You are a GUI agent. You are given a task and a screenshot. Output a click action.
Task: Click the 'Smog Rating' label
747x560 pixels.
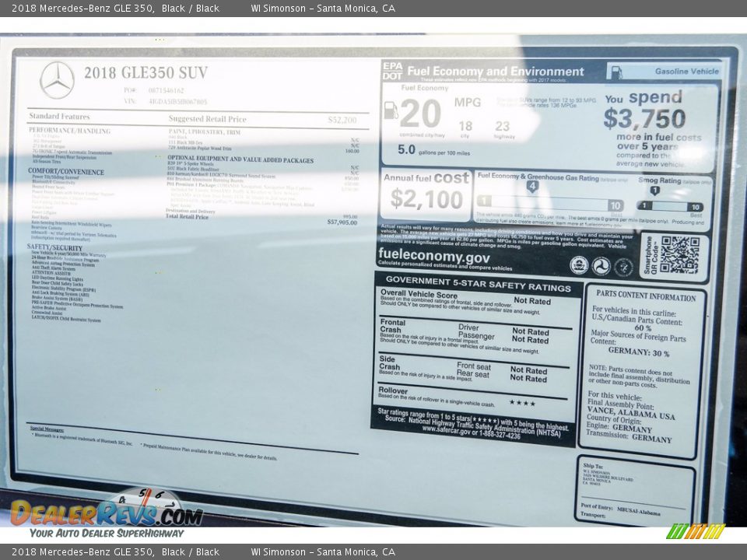[x=659, y=180]
